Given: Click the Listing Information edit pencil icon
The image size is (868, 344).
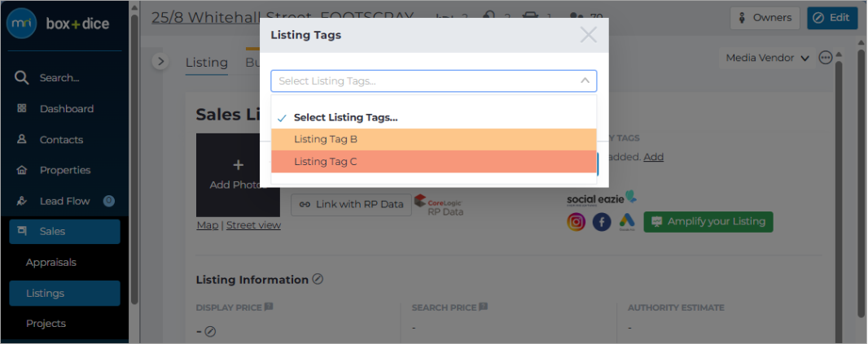Looking at the screenshot, I should tap(318, 279).
